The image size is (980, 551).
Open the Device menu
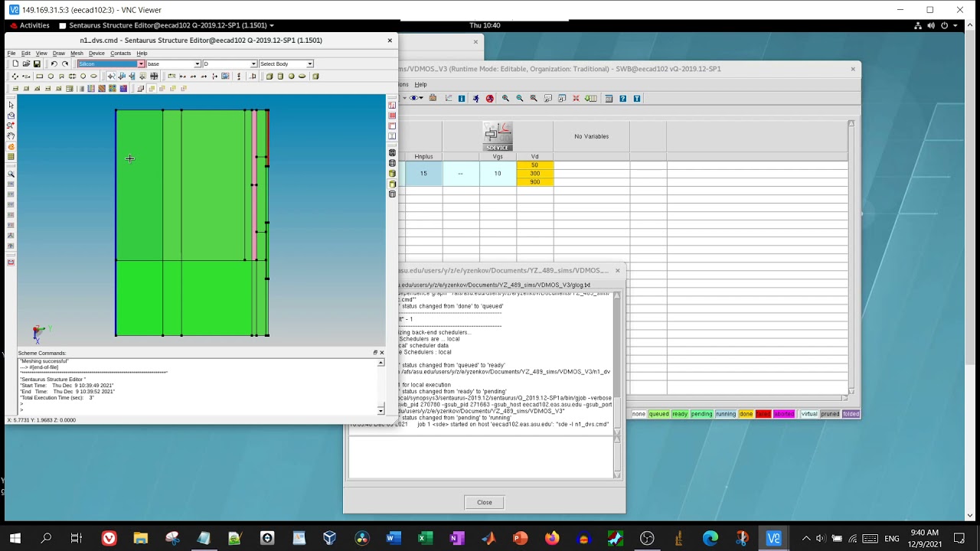click(x=96, y=53)
